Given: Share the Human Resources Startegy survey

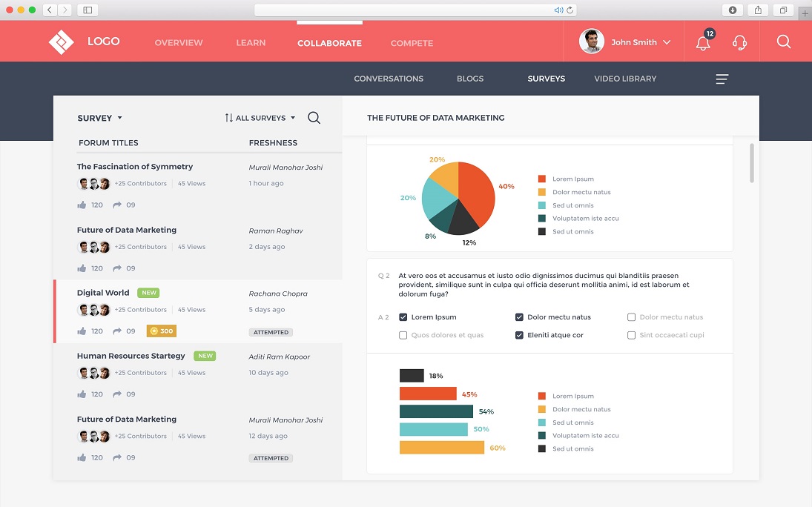Looking at the screenshot, I should 117,394.
